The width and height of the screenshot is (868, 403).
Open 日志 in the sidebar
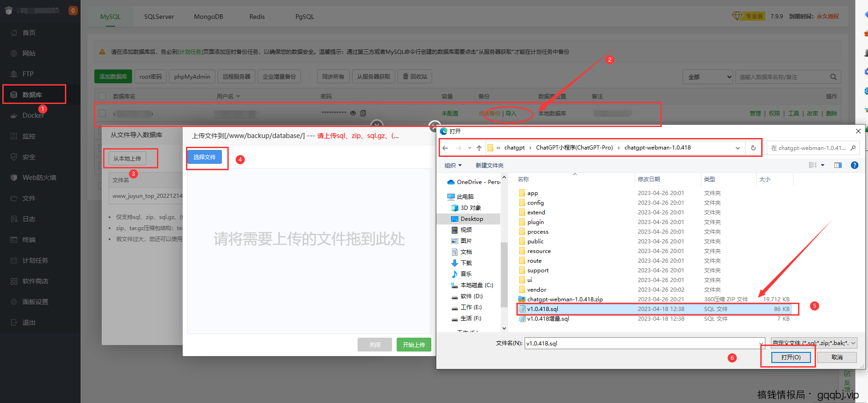tap(29, 219)
